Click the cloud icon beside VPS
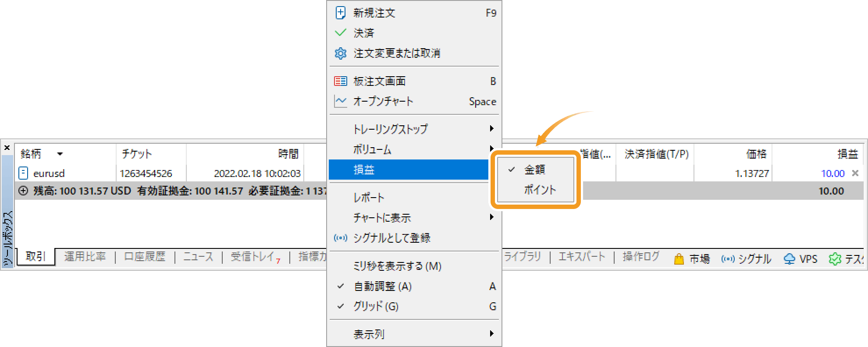The image size is (868, 347). coord(790,259)
